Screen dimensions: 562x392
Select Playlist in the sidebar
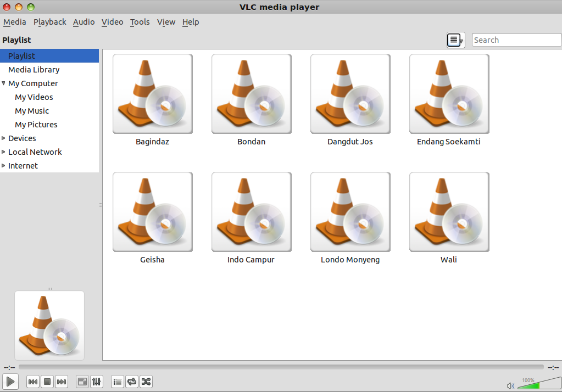49,56
